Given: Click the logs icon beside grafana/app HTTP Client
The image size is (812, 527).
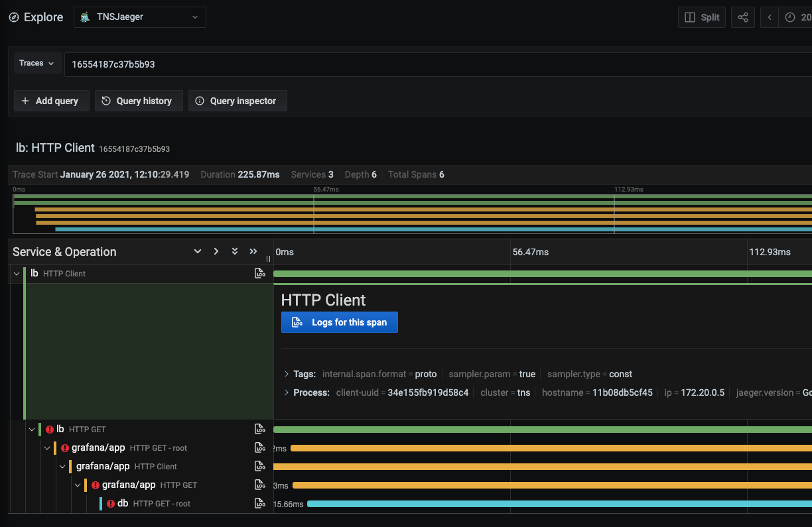Looking at the screenshot, I should tap(260, 465).
